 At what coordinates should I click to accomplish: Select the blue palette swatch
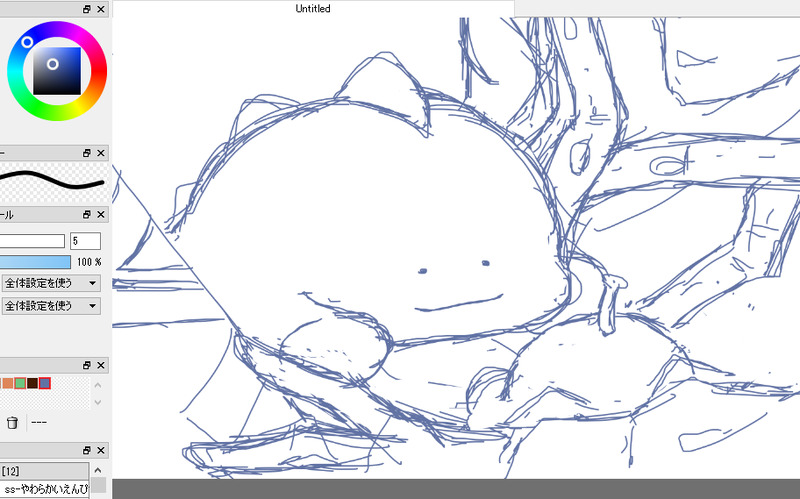(x=45, y=383)
